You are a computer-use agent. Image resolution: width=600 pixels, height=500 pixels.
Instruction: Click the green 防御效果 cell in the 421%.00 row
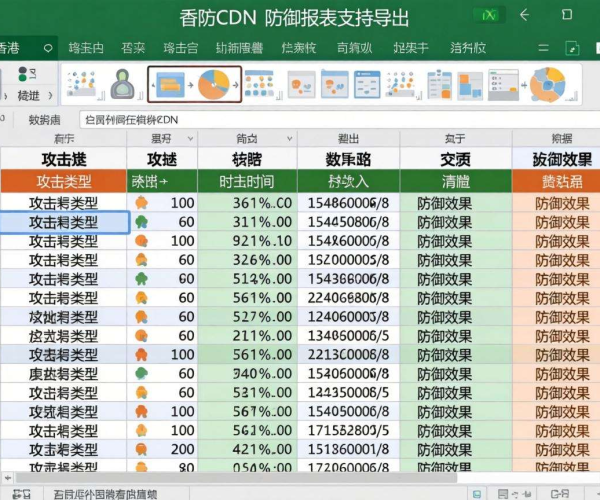[456, 449]
